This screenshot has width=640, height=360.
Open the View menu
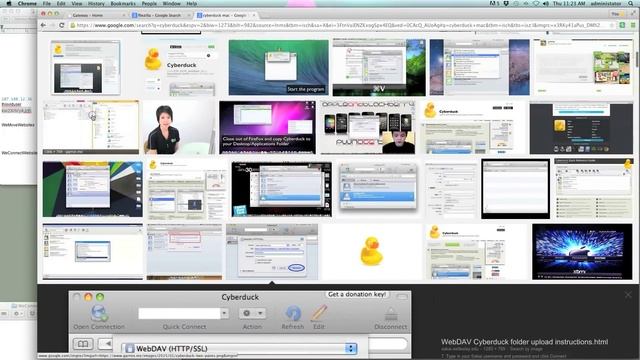coord(77,3)
